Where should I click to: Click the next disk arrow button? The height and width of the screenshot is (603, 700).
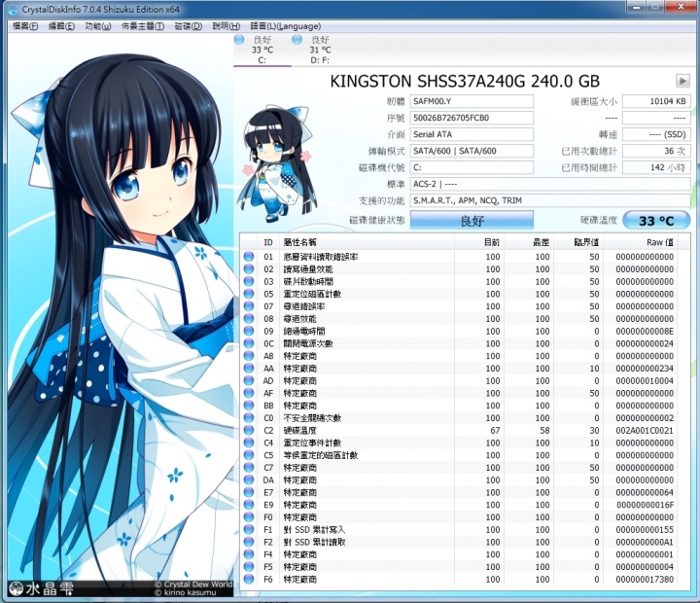[x=682, y=81]
